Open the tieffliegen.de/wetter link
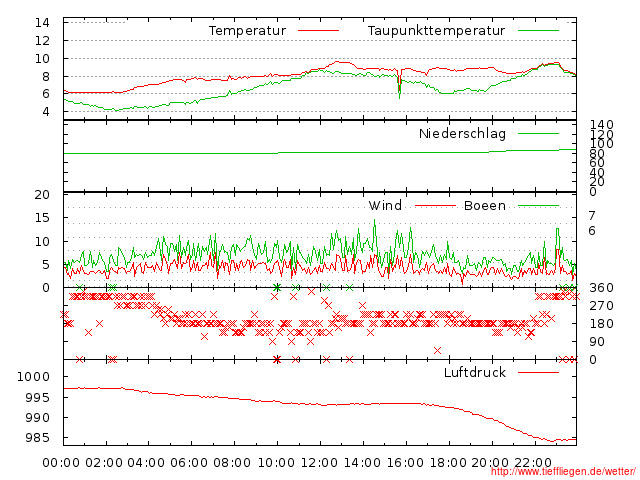 click(x=563, y=472)
